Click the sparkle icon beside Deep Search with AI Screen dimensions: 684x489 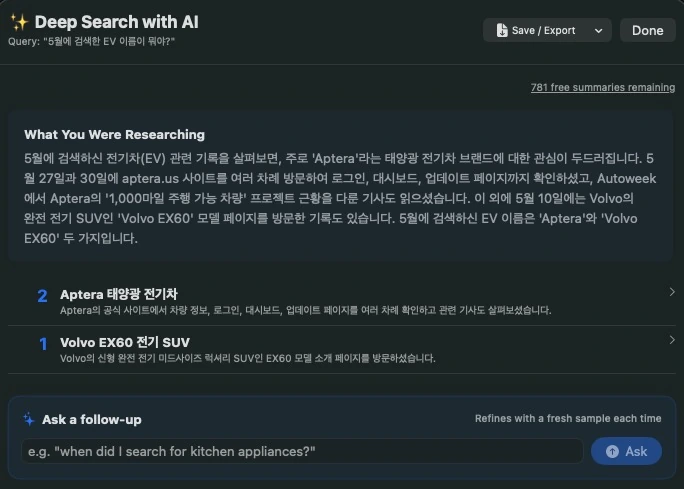coord(19,22)
